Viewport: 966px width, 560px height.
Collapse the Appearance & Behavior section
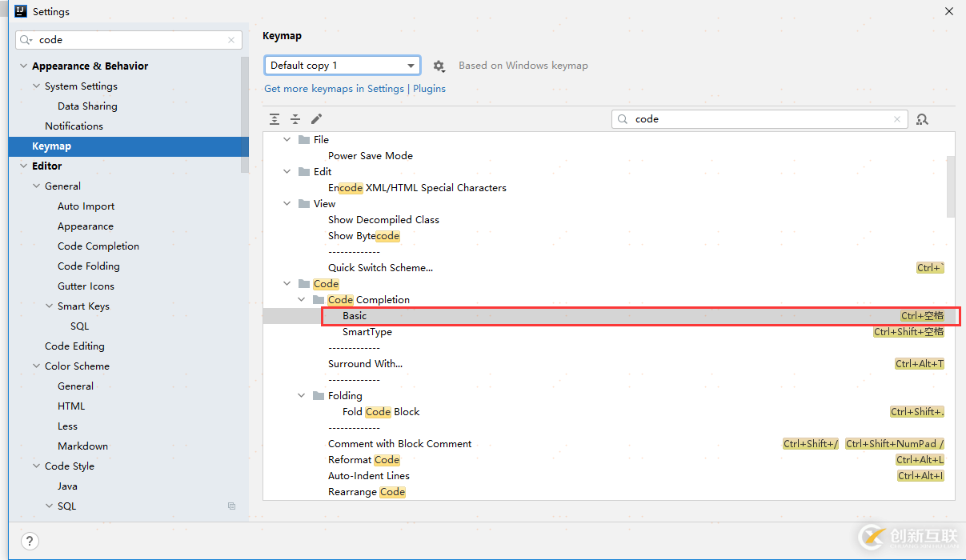[23, 66]
